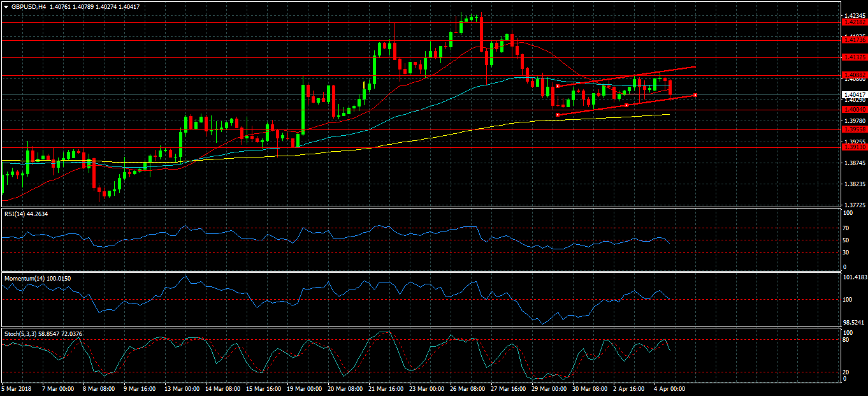The width and height of the screenshot is (868, 396).
Task: Select the 1.39130 horizontal line label
Action: coord(853,147)
